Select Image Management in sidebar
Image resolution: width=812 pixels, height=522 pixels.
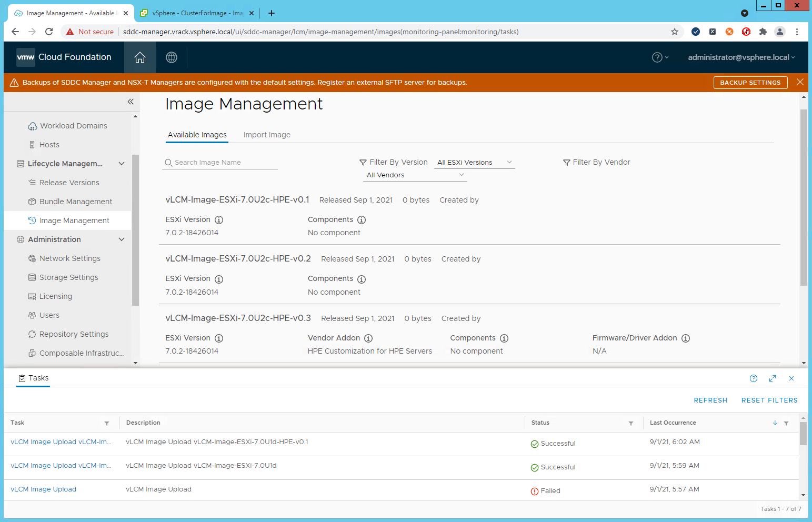pos(74,220)
